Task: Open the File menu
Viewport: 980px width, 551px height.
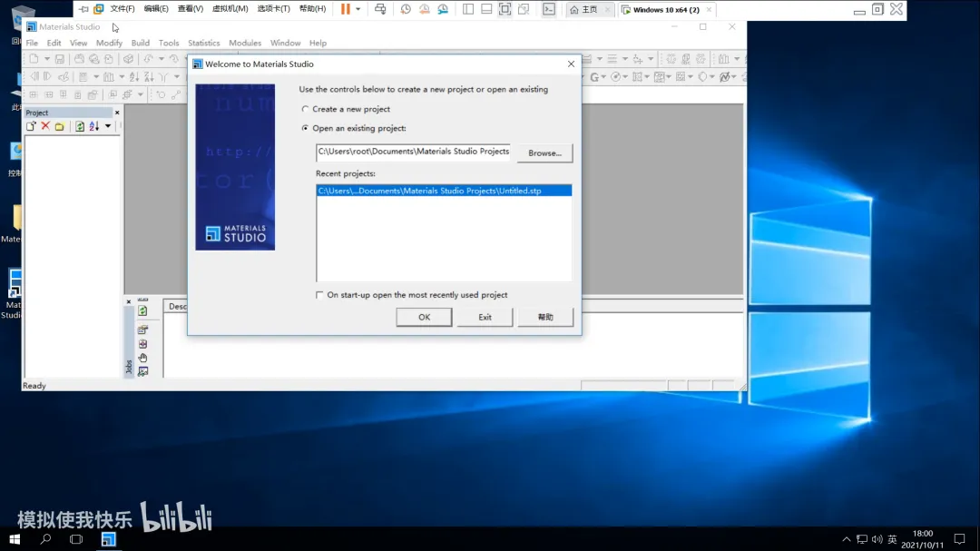Action: click(32, 44)
